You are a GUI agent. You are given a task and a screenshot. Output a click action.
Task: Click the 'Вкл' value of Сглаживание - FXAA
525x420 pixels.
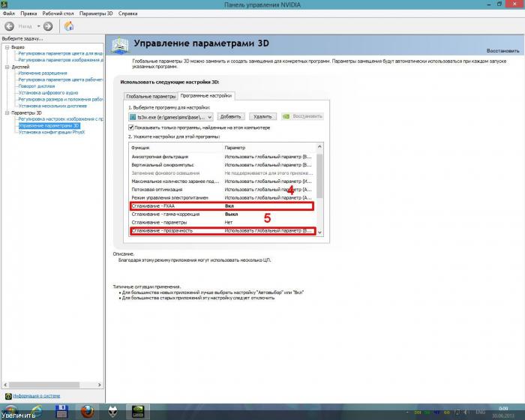point(229,206)
